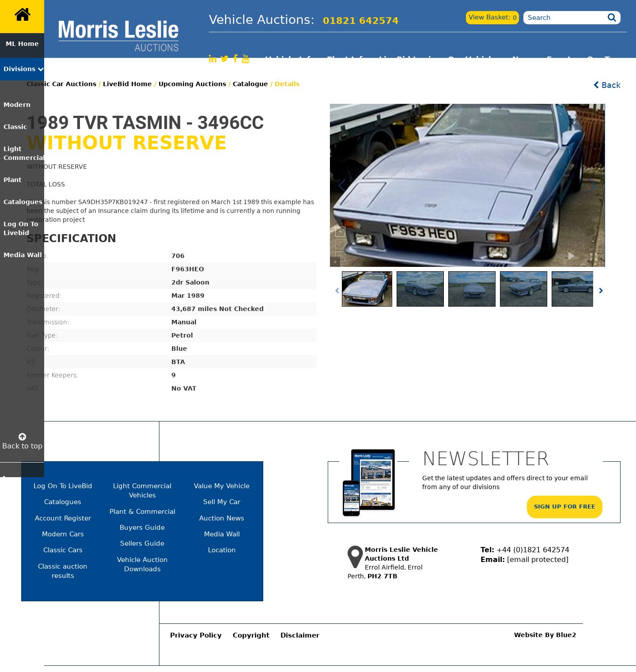Open footer Log On To LiveBid link

[63, 486]
